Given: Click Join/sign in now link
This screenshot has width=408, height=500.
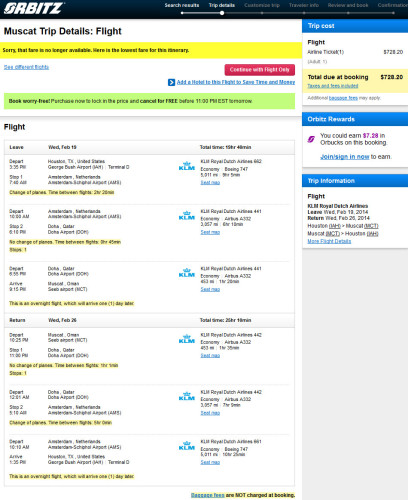Looking at the screenshot, I should pos(345,157).
